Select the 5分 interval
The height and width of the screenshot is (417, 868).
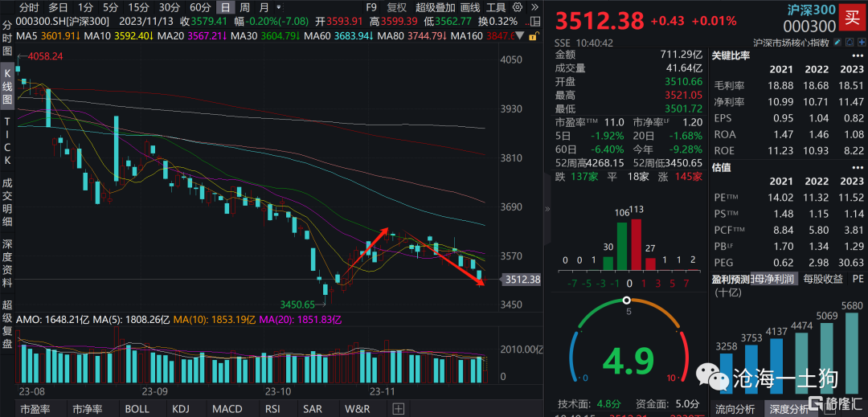110,8
